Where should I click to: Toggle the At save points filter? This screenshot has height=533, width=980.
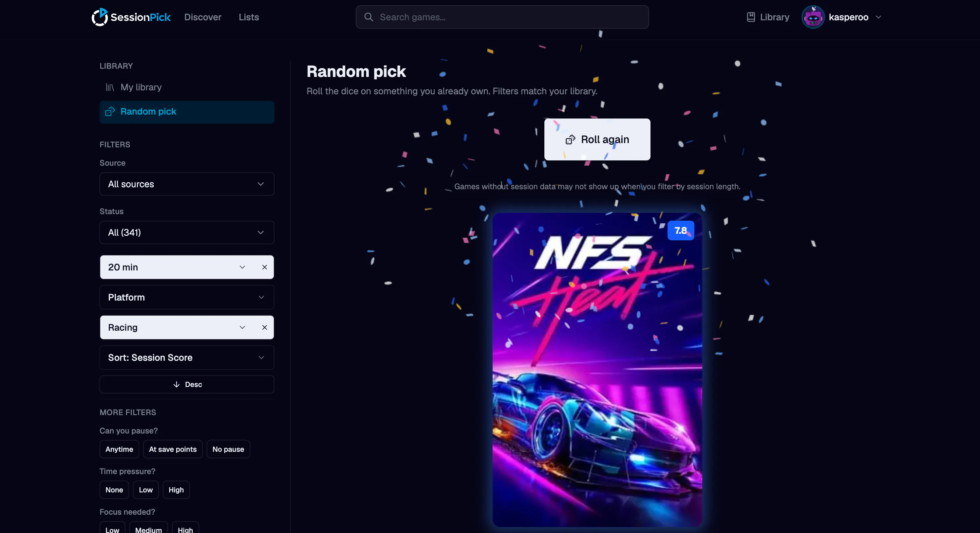click(173, 450)
